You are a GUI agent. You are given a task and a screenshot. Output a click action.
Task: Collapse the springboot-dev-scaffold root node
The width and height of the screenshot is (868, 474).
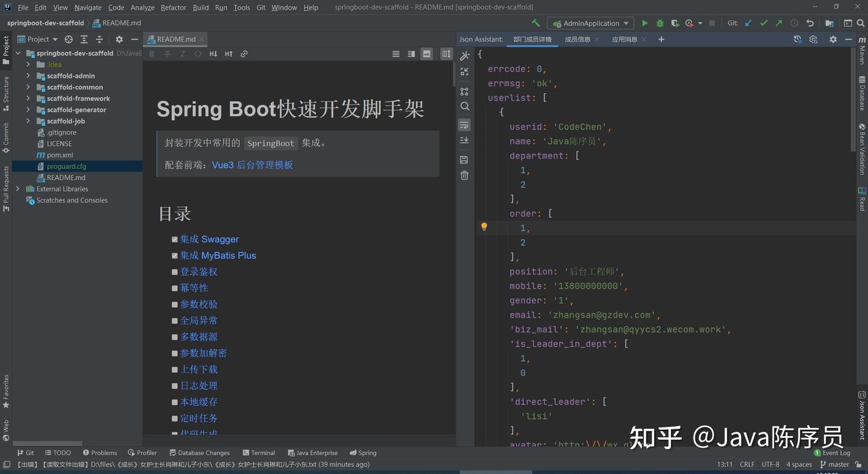17,53
